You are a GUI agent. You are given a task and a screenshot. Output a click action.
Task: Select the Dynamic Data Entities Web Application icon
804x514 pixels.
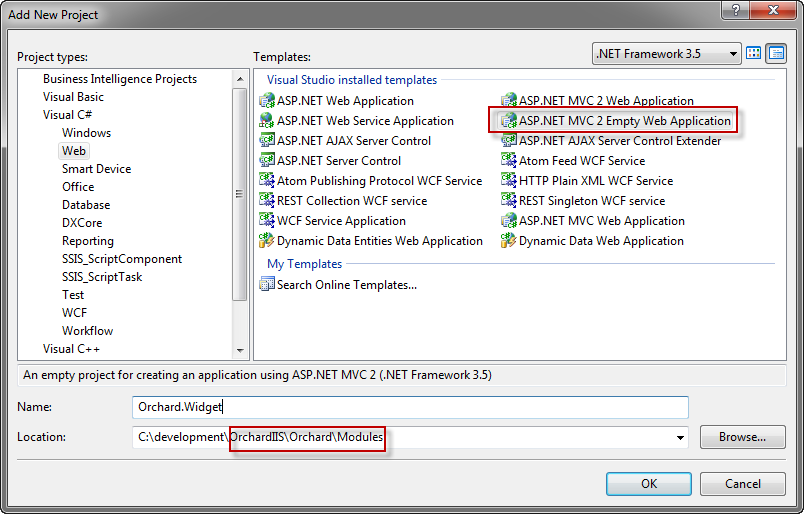click(267, 241)
